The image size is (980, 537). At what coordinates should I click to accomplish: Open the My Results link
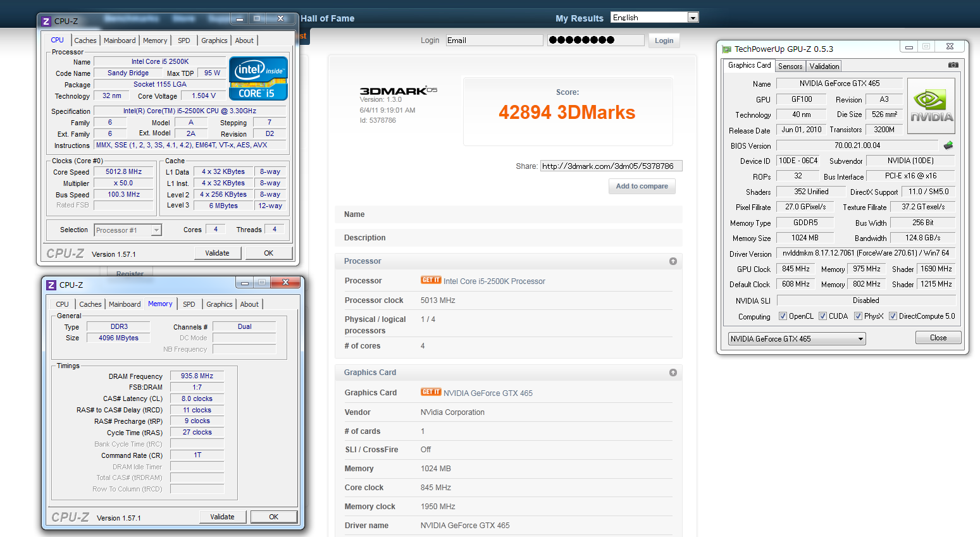(580, 18)
